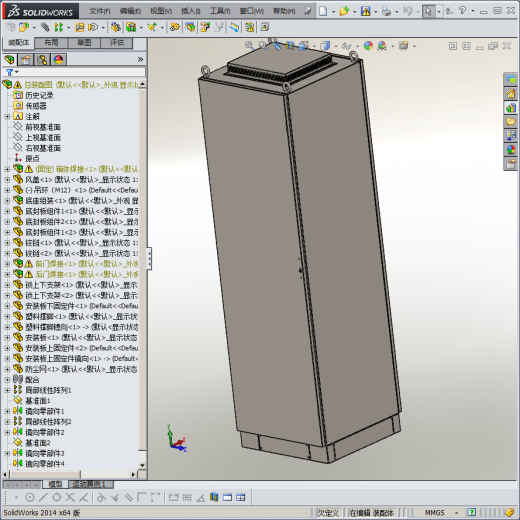This screenshot has height=520, width=520.
Task: Click the 运动算例1 bottom tab
Action: coord(89,484)
